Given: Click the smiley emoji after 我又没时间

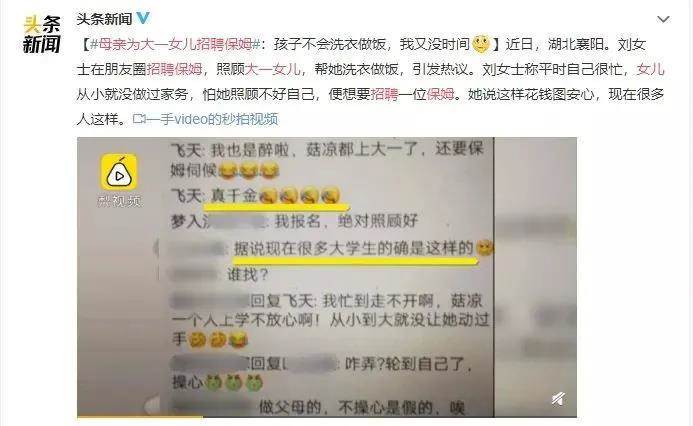Looking at the screenshot, I should [x=481, y=44].
